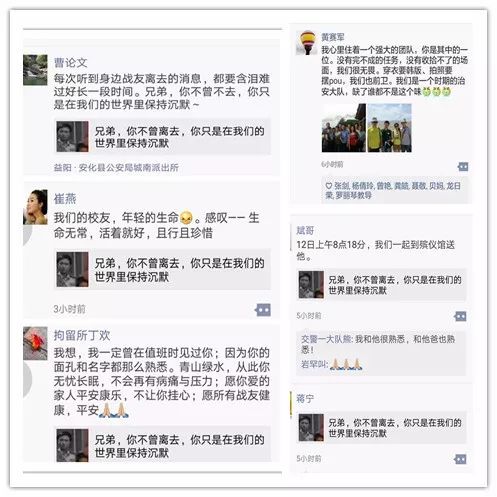497x497 pixels.
Task: Click comment icon under 斌哥's post
Action: coord(460,316)
